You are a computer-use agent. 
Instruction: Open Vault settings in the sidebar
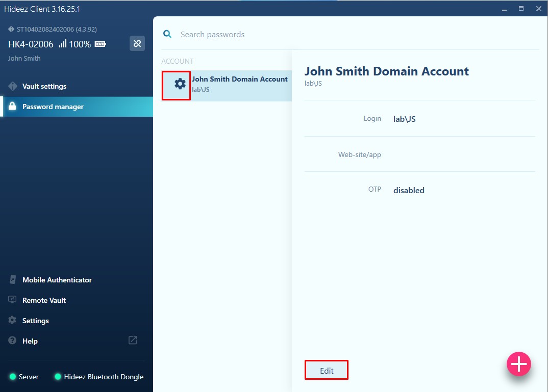pos(44,86)
